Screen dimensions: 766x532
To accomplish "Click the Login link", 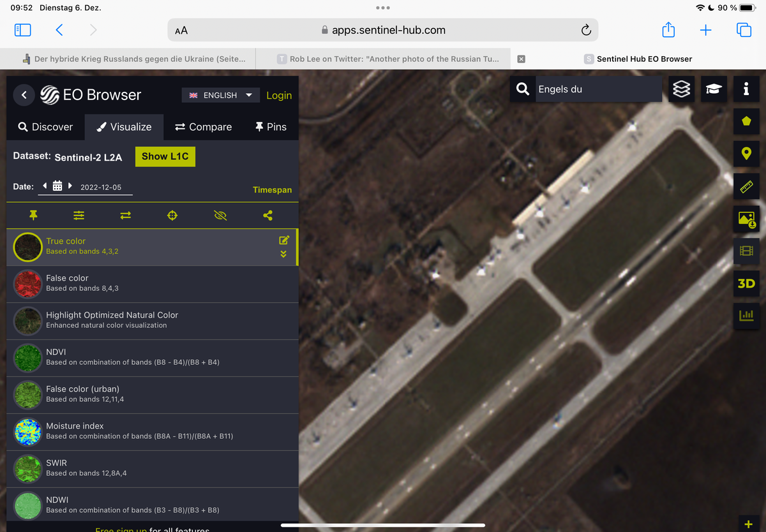I will (x=279, y=95).
